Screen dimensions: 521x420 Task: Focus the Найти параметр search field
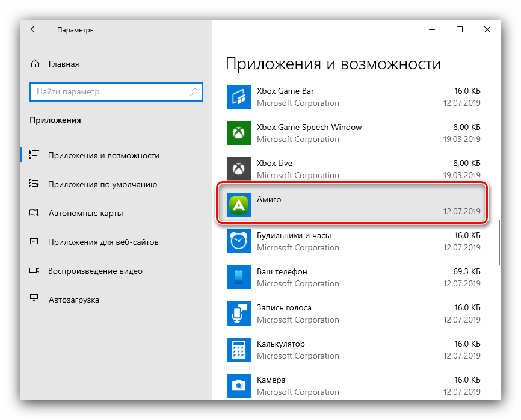click(111, 92)
